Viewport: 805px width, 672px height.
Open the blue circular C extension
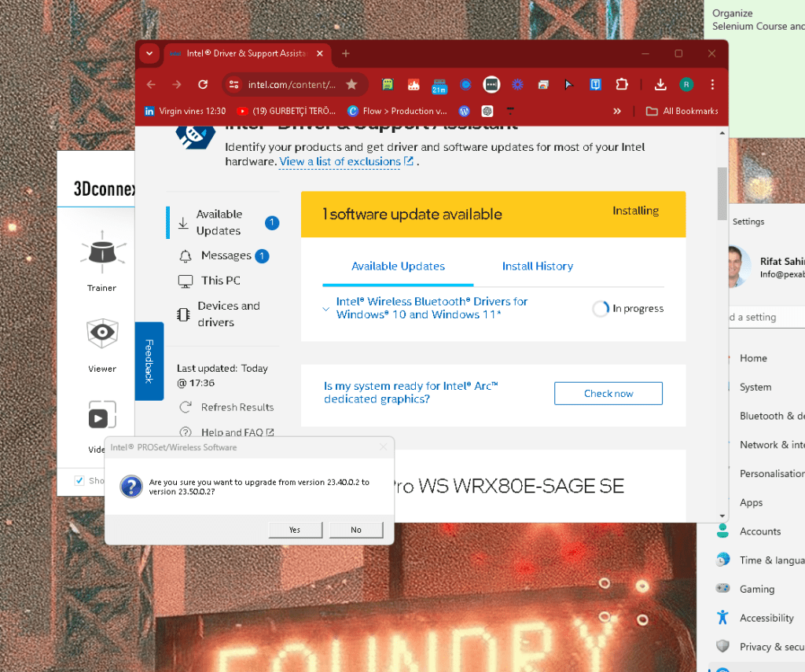pyautogui.click(x=465, y=84)
